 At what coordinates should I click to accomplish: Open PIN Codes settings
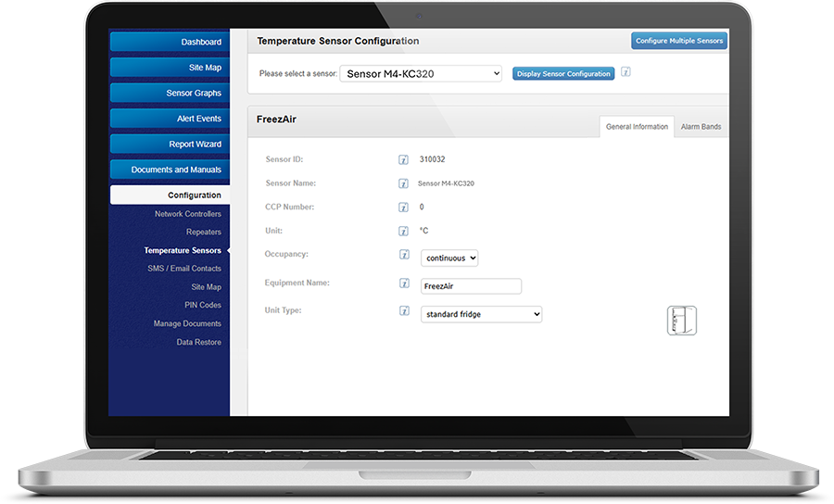[203, 305]
